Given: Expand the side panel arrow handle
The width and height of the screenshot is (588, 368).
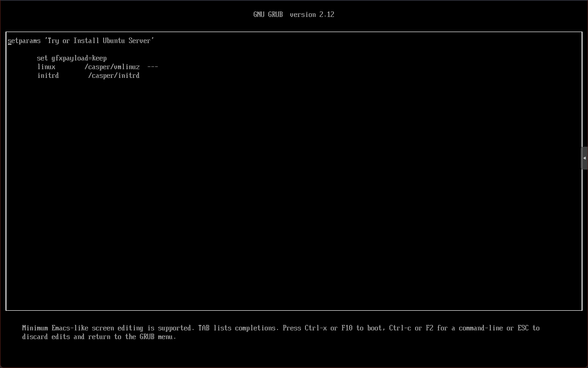Looking at the screenshot, I should point(584,158).
